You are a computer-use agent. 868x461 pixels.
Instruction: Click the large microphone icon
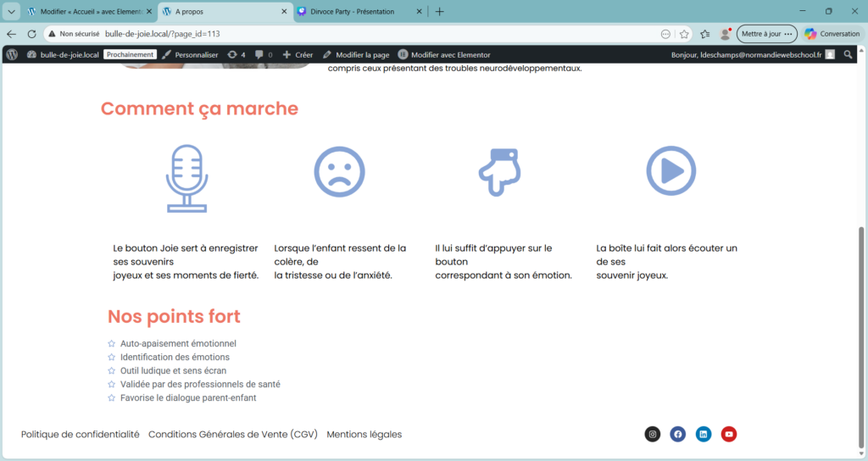[x=186, y=177]
